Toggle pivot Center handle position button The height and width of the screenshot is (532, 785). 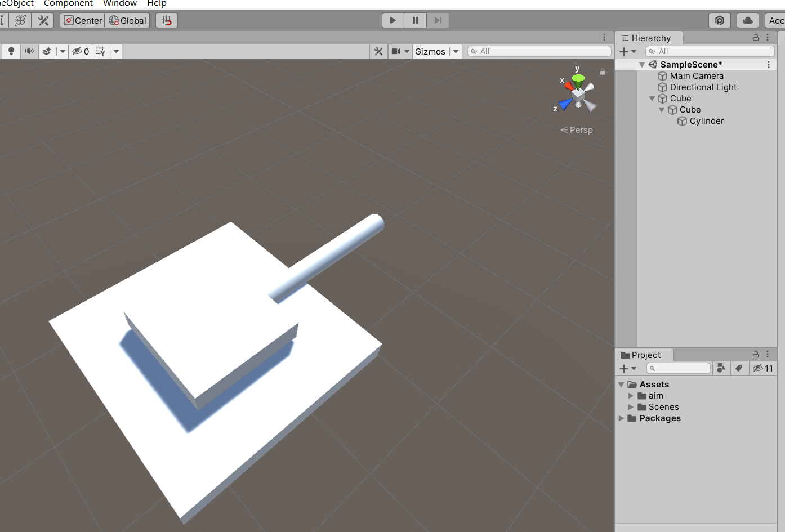83,20
